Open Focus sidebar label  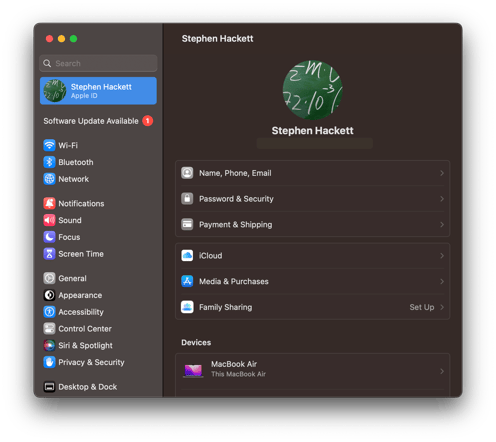pyautogui.click(x=69, y=237)
